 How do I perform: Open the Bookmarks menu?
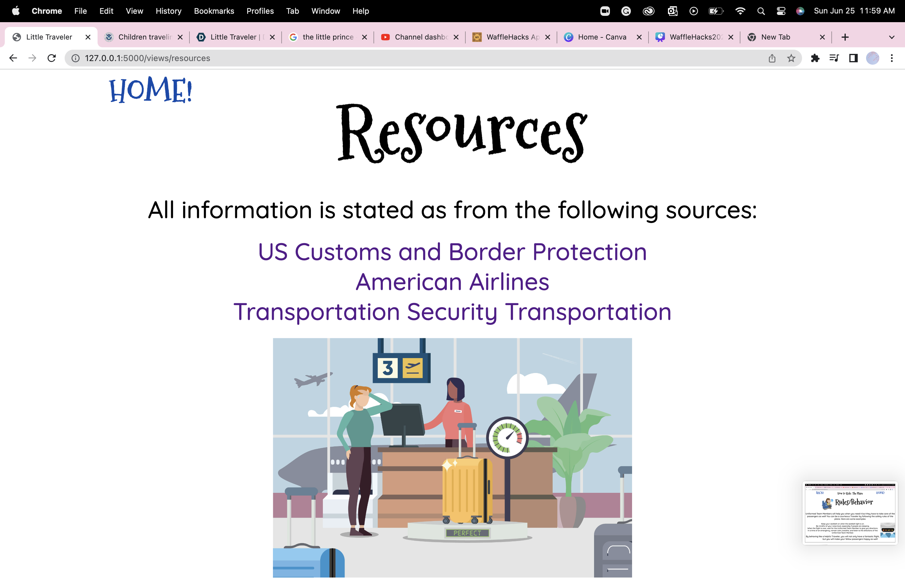pos(214,11)
